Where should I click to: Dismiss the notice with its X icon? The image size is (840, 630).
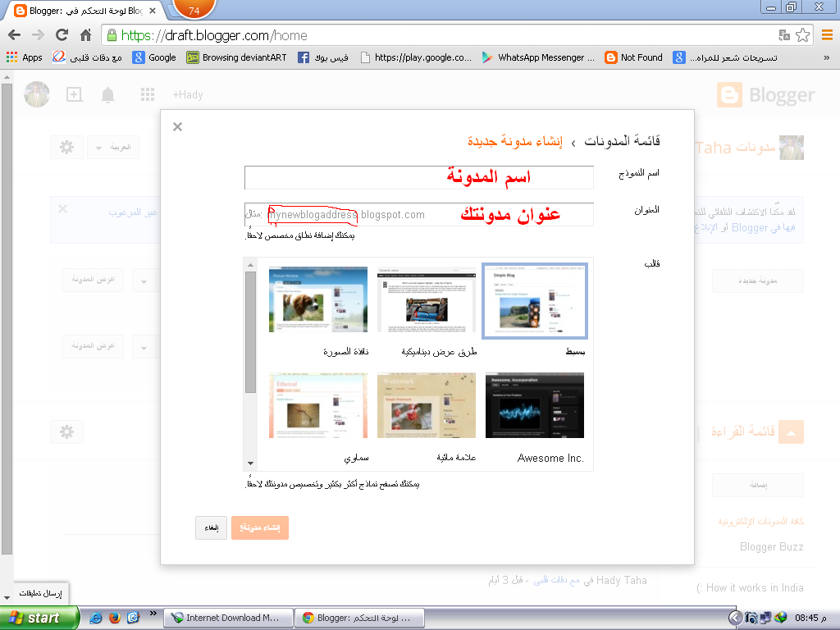pyautogui.click(x=62, y=209)
